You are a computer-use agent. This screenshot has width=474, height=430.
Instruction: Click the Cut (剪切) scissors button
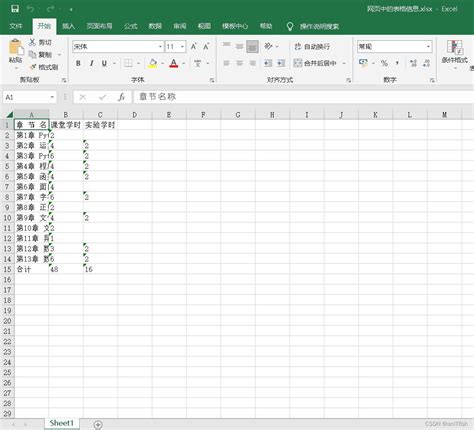point(40,42)
